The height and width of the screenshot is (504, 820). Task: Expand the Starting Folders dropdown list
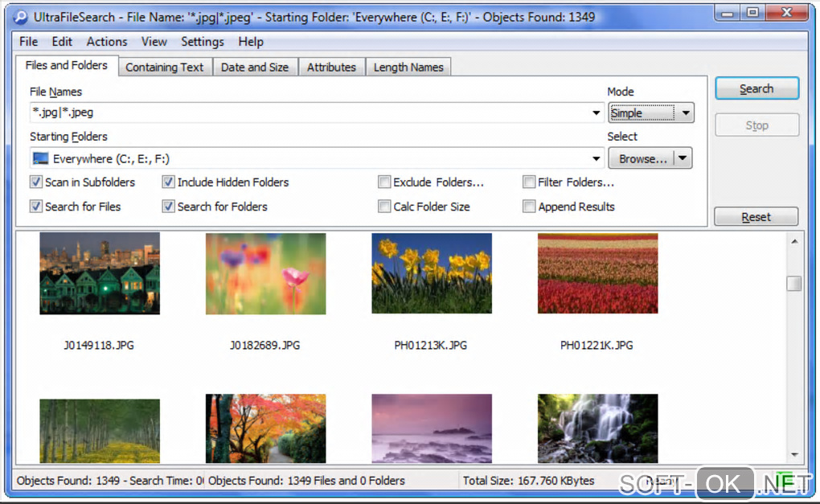tap(596, 158)
